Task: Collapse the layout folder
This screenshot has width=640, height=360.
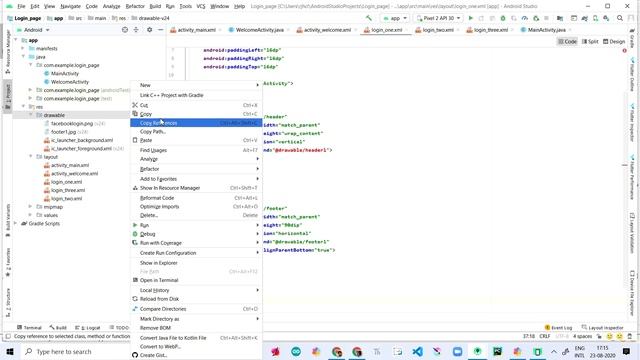Action: 31,157
